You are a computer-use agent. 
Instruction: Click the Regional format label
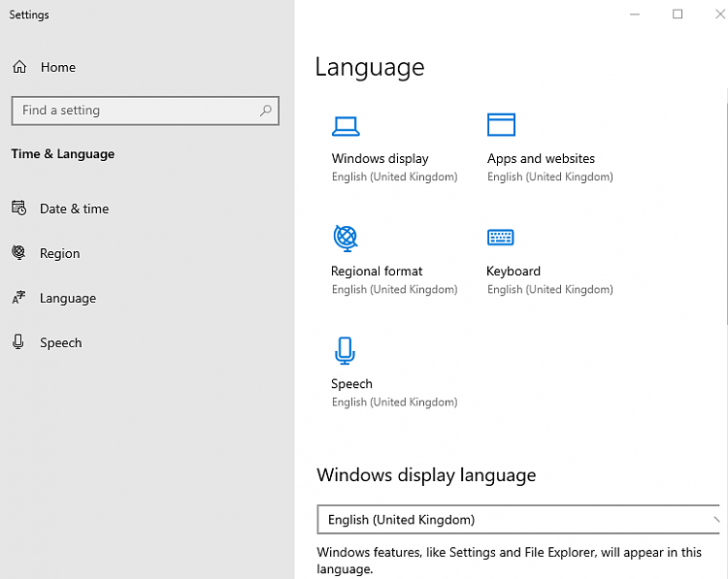click(x=377, y=271)
